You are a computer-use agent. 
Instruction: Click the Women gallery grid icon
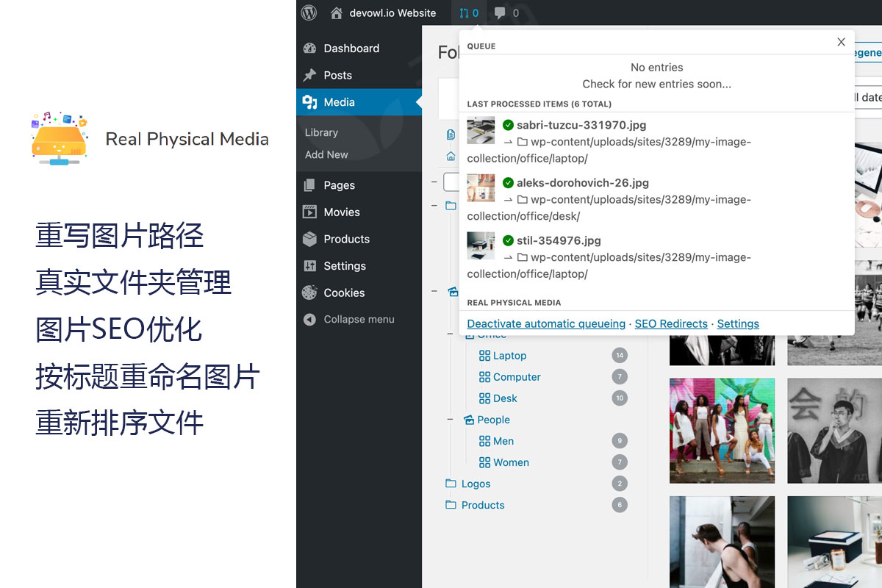[x=484, y=462]
